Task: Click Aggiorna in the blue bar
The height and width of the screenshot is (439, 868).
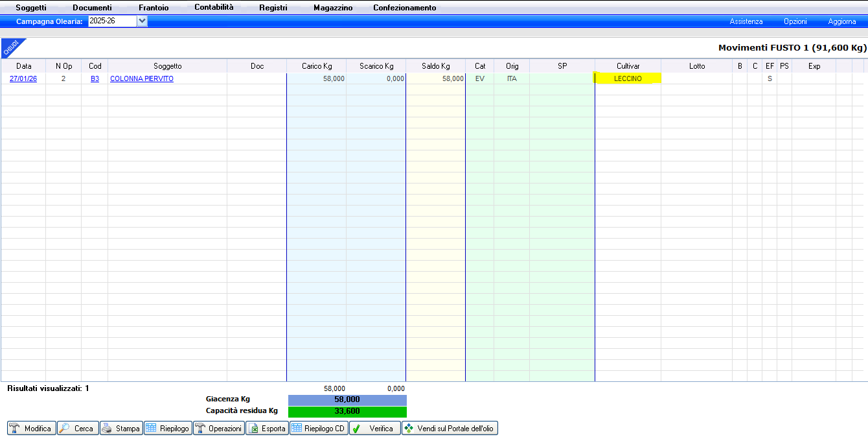Action: 842,21
